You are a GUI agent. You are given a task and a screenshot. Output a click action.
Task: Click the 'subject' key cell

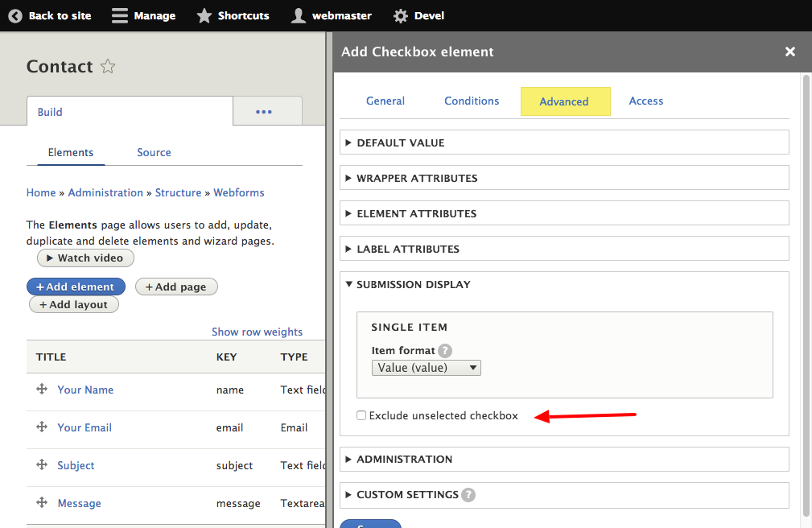(x=235, y=465)
